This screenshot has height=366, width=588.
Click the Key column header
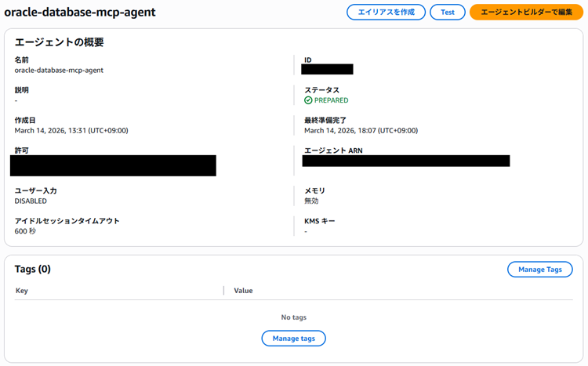point(22,291)
